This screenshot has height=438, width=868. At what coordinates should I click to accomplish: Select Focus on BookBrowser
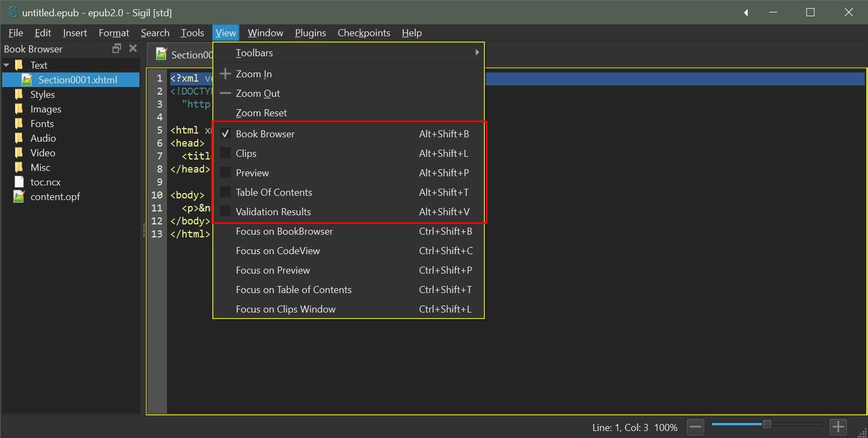point(349,231)
